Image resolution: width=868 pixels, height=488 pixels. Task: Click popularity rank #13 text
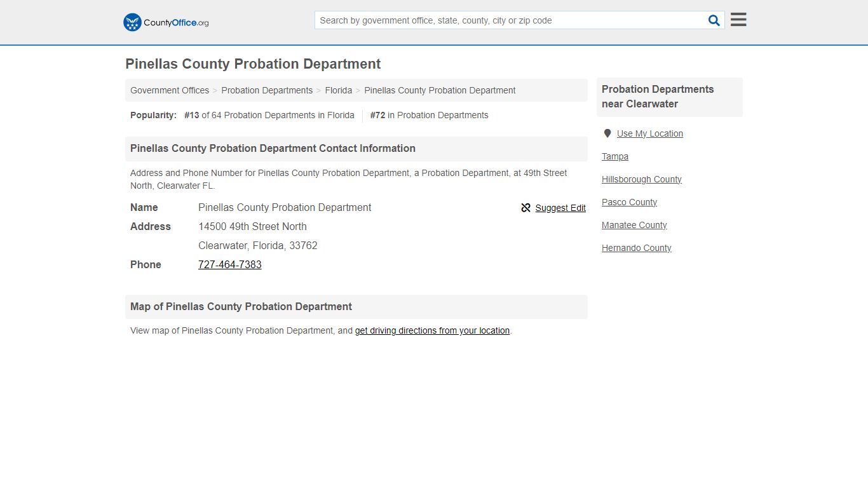click(192, 115)
